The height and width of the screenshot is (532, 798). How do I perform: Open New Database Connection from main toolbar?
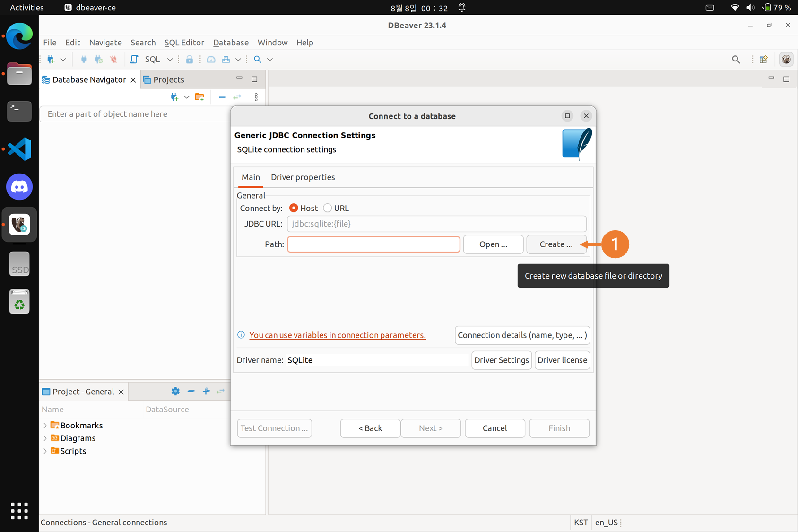pos(51,60)
